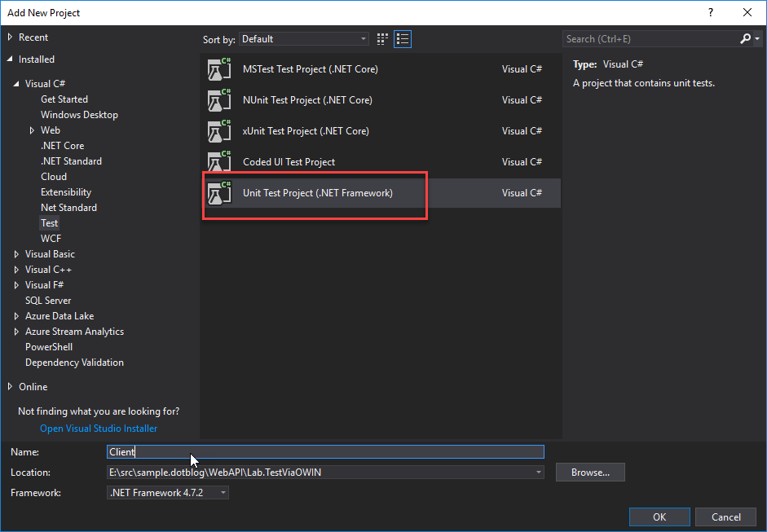Select Windows Desktop category
Screen dimensions: 767x532
pyautogui.click(x=79, y=115)
